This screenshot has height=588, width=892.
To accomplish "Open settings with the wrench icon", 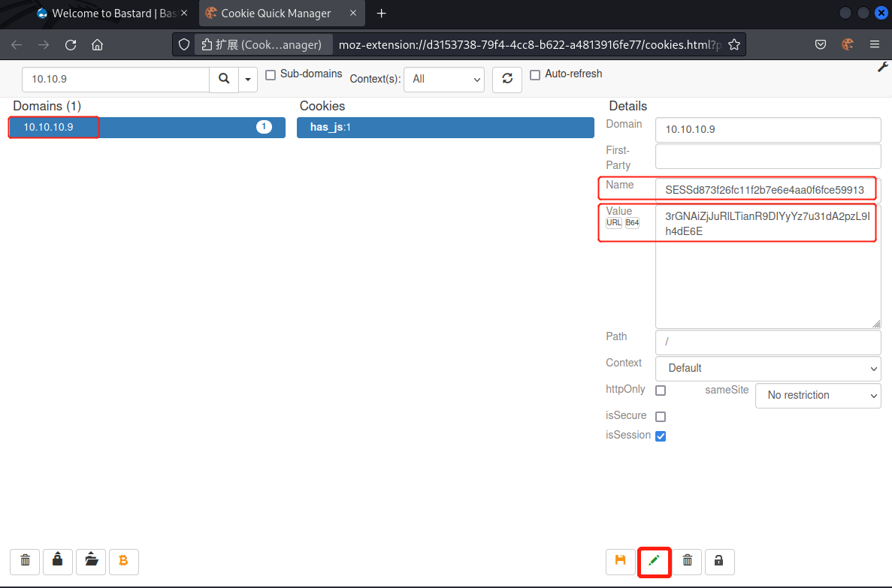I will (x=883, y=68).
